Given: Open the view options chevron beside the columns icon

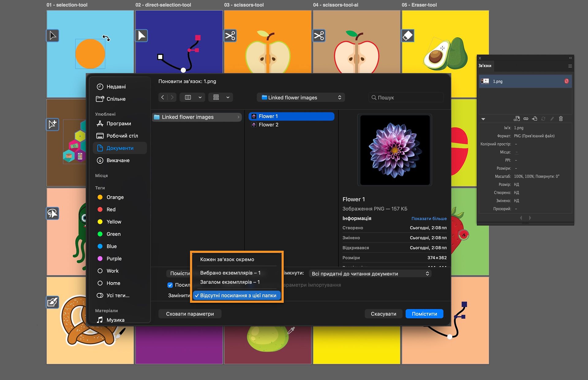Looking at the screenshot, I should 200,97.
